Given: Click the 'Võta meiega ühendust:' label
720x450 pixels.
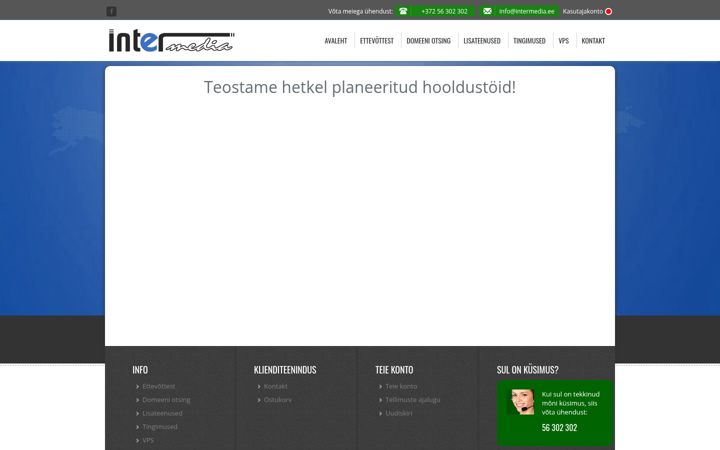Looking at the screenshot, I should [x=360, y=11].
